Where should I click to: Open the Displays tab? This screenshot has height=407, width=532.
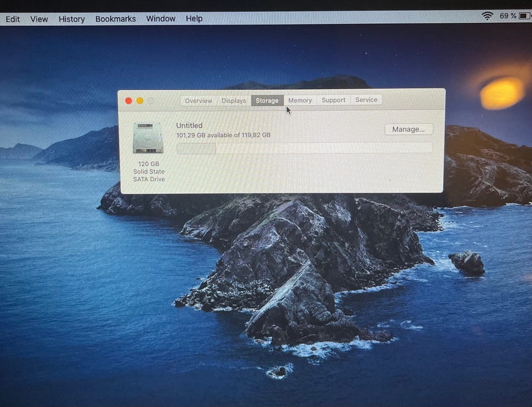point(234,101)
